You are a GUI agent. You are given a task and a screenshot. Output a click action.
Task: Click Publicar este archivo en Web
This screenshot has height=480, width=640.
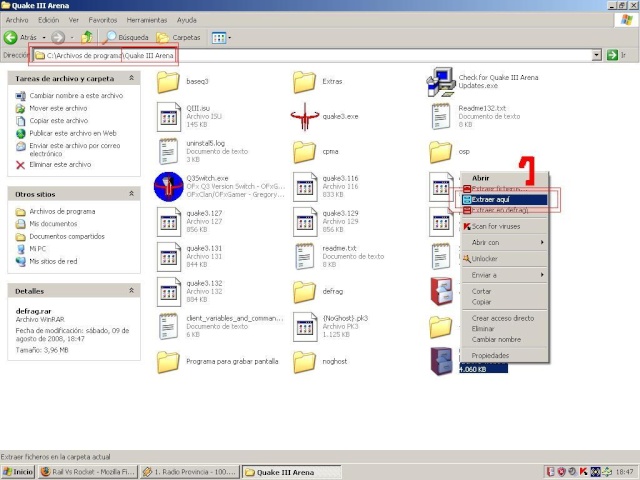[x=73, y=133]
